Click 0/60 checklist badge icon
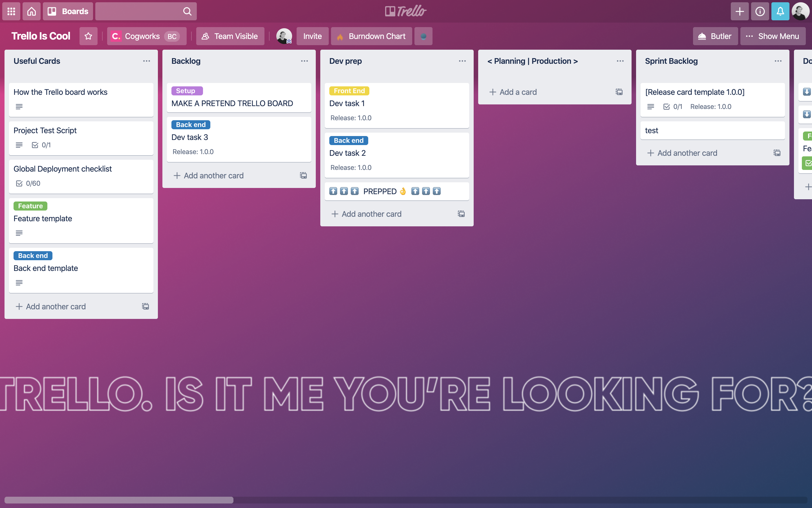The width and height of the screenshot is (812, 508). coord(19,183)
